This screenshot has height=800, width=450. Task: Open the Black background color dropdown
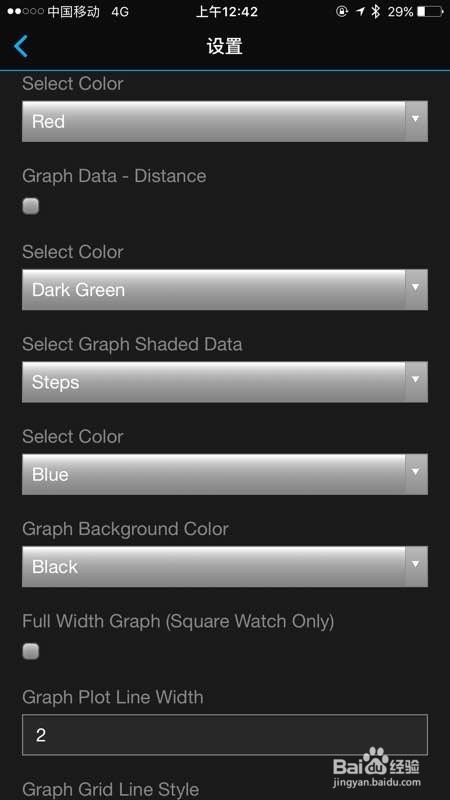(x=225, y=567)
